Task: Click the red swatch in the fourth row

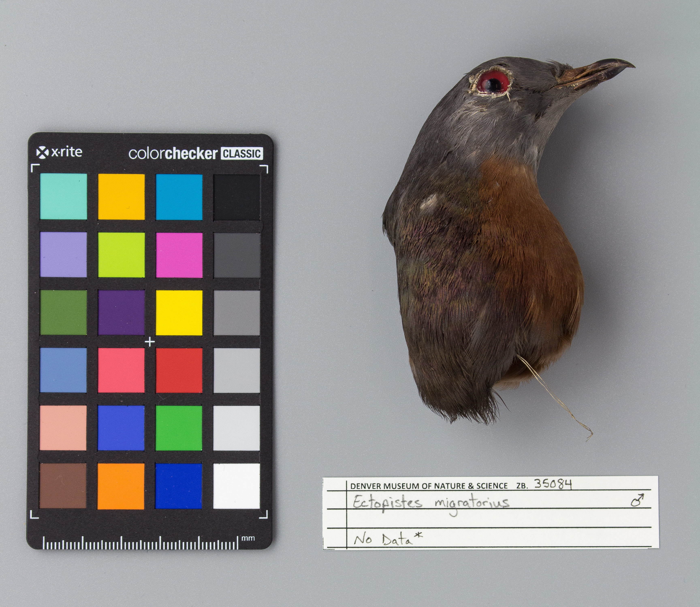Action: 179,370
